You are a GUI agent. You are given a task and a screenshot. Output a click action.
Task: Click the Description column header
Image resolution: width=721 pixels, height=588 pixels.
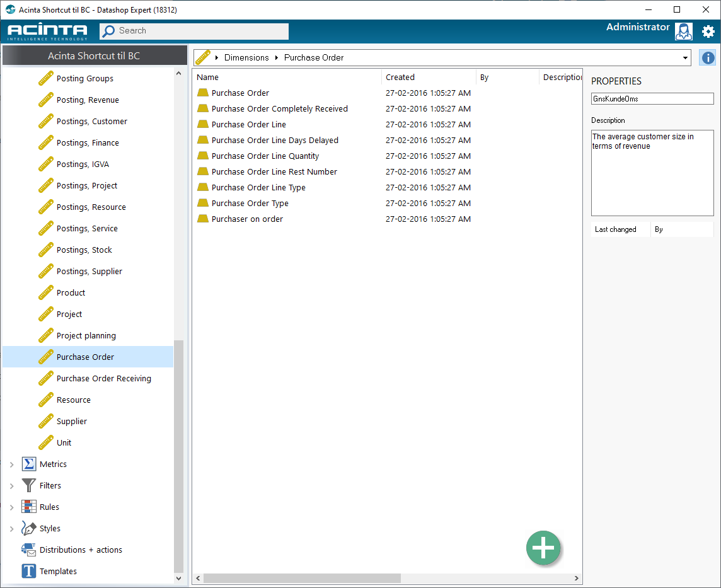click(x=560, y=78)
